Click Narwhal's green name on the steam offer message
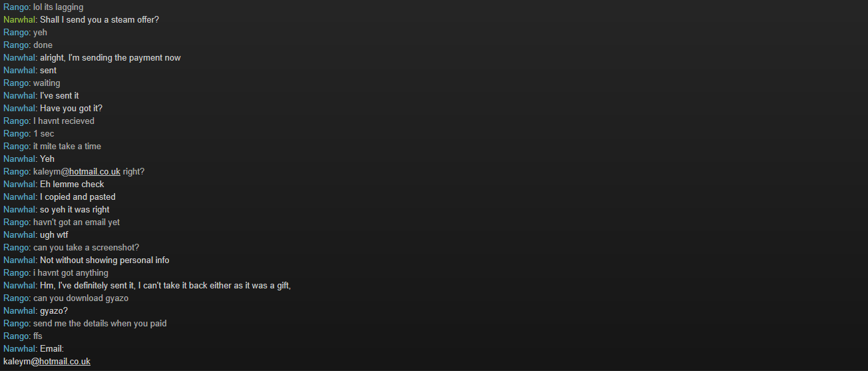868x371 pixels. [x=19, y=20]
